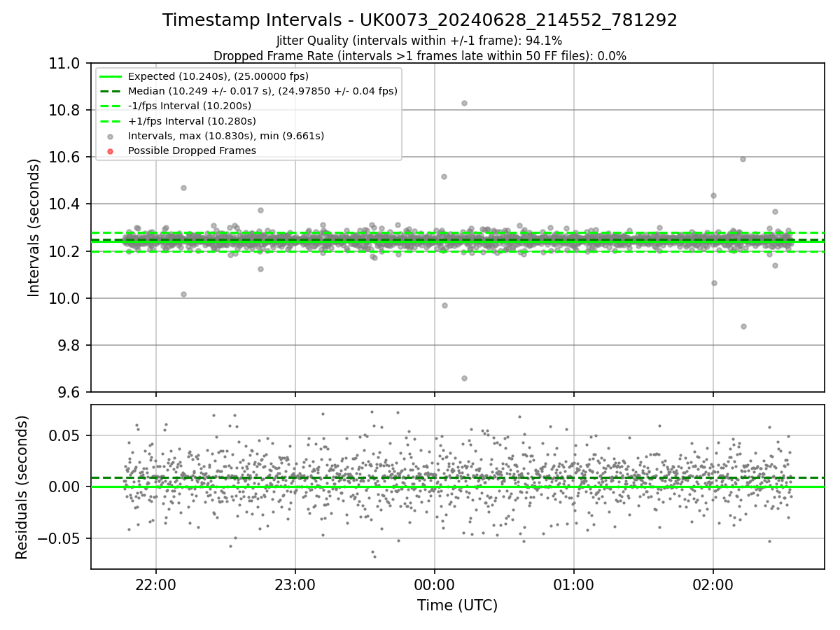
Task: Click the 'Intervals (seconds)' y-axis label
Action: [x=34, y=227]
